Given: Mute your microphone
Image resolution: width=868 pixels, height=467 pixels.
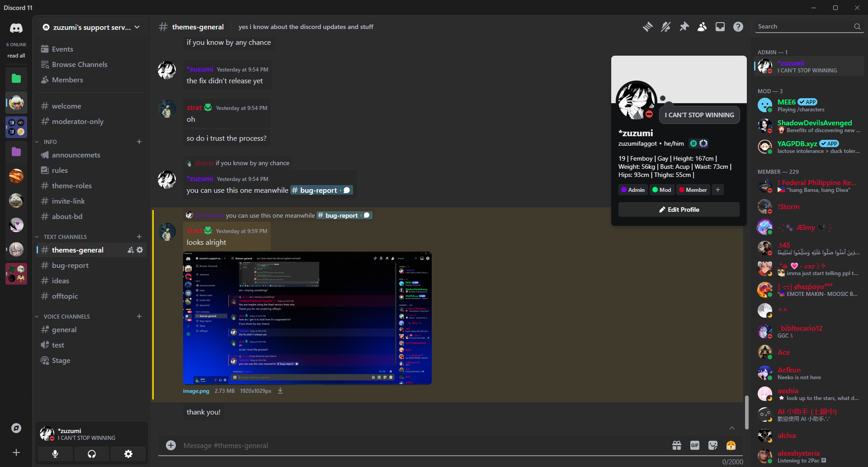Looking at the screenshot, I should point(55,454).
